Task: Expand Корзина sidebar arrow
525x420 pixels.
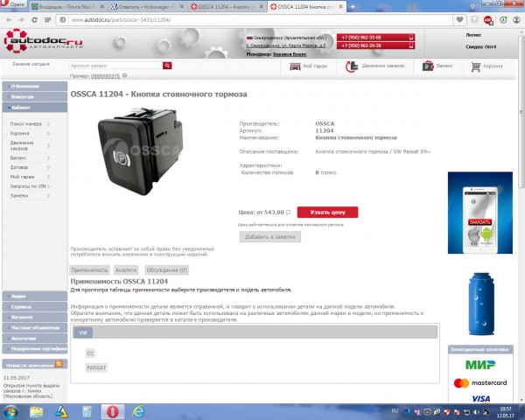Action: pos(48,133)
